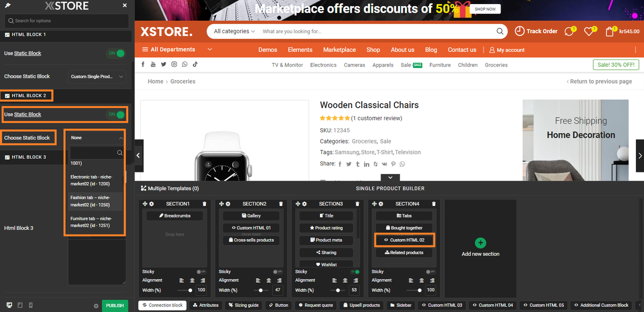This screenshot has height=312, width=644.
Task: Click the pin icon in customizer header
Action: coord(8,6)
